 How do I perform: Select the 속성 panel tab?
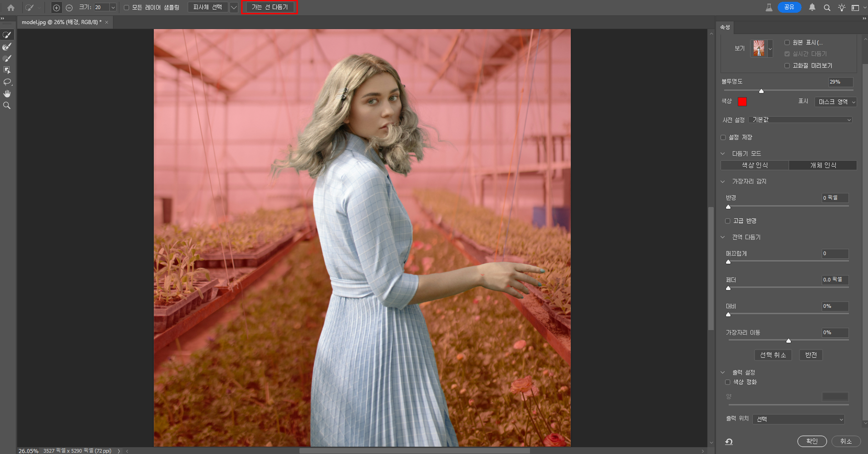(725, 27)
